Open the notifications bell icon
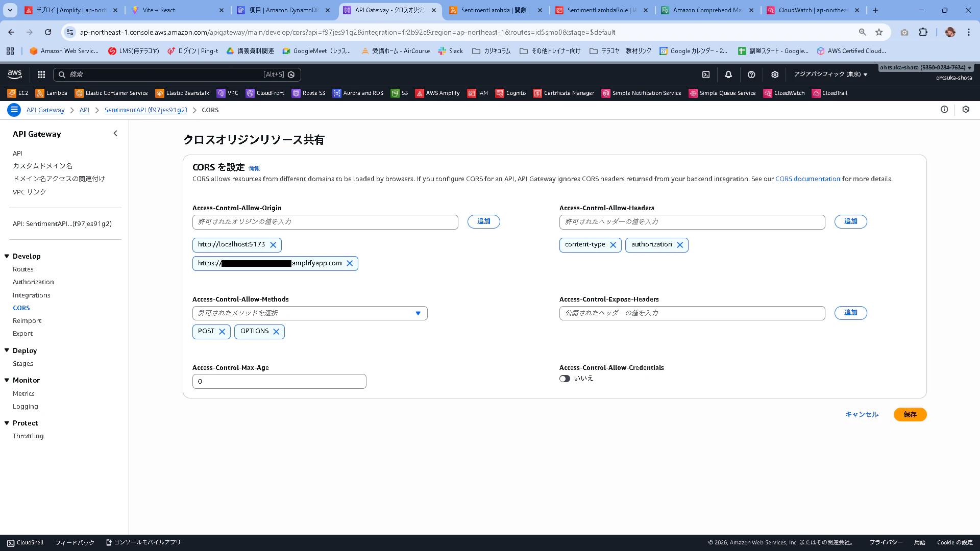Image resolution: width=980 pixels, height=551 pixels. (x=728, y=74)
